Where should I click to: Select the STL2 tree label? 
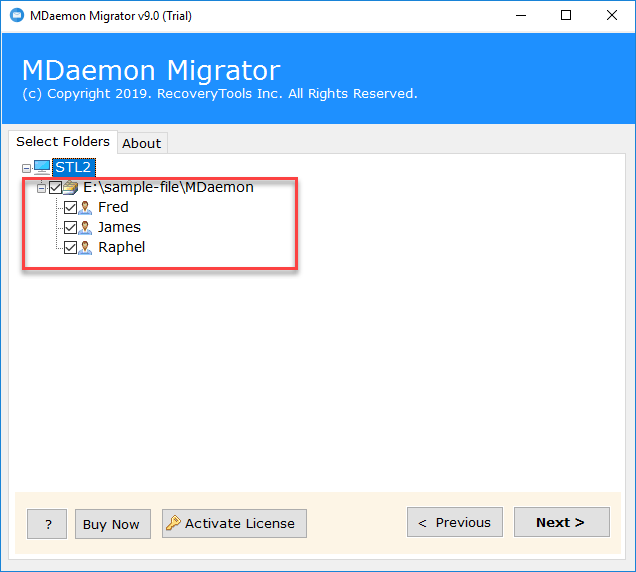tap(73, 167)
